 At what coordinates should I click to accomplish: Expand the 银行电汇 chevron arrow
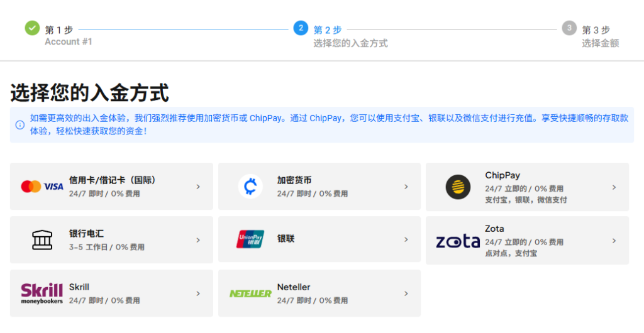(x=198, y=240)
